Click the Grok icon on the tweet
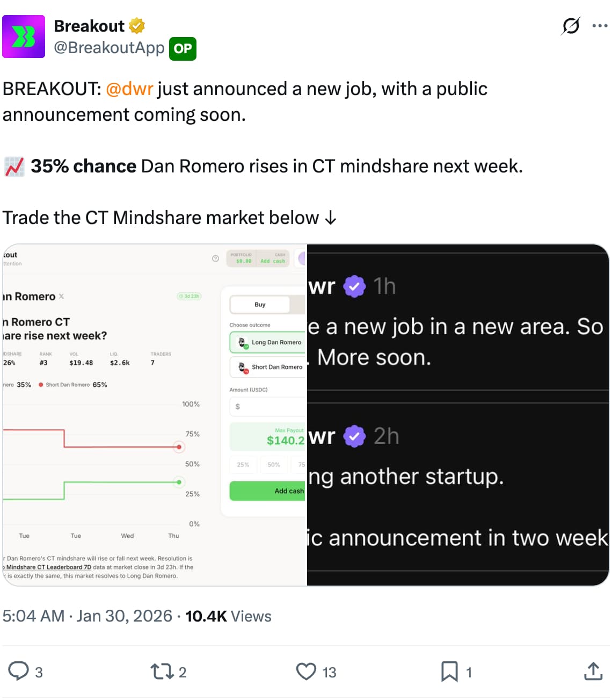Screen dimensions: 612x700 (571, 25)
